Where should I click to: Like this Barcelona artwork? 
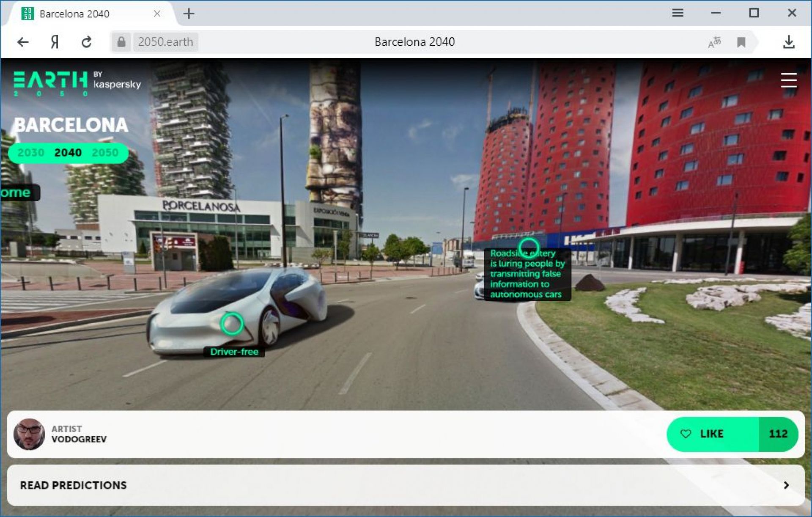point(713,434)
